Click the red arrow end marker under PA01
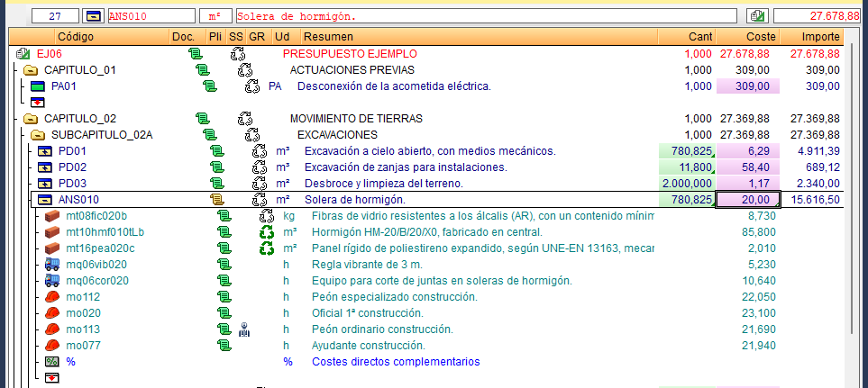 pos(38,103)
